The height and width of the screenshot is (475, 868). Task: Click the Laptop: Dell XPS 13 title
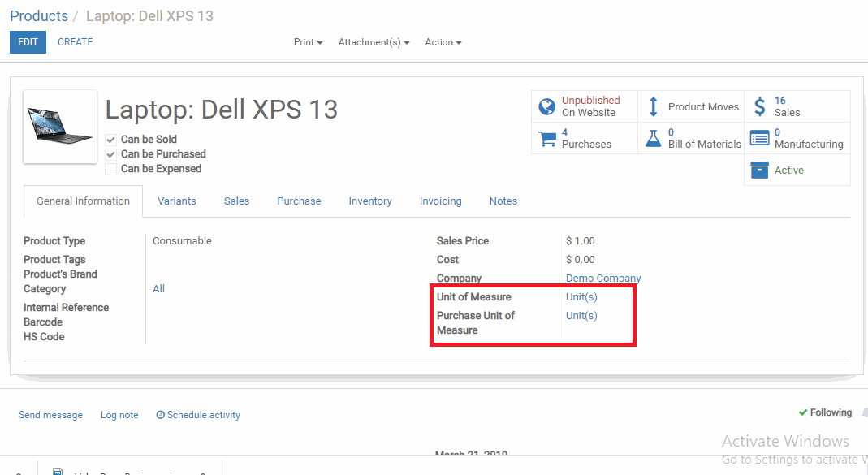(222, 110)
